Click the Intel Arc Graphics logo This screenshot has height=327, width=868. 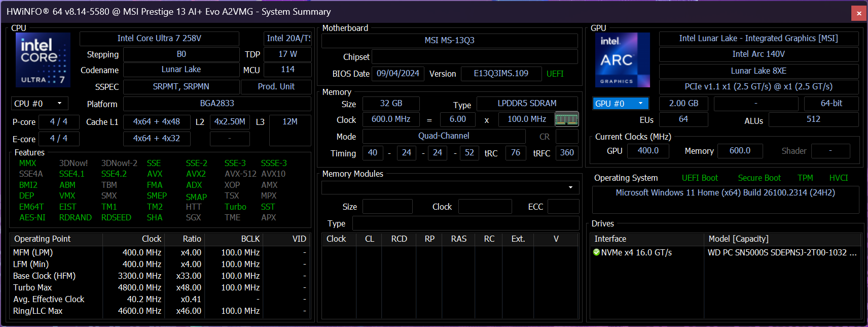(623, 60)
